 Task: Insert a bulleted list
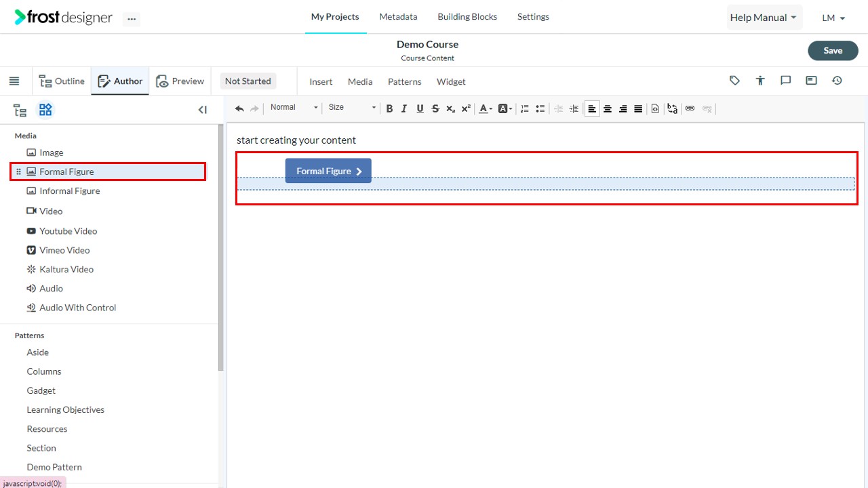540,108
